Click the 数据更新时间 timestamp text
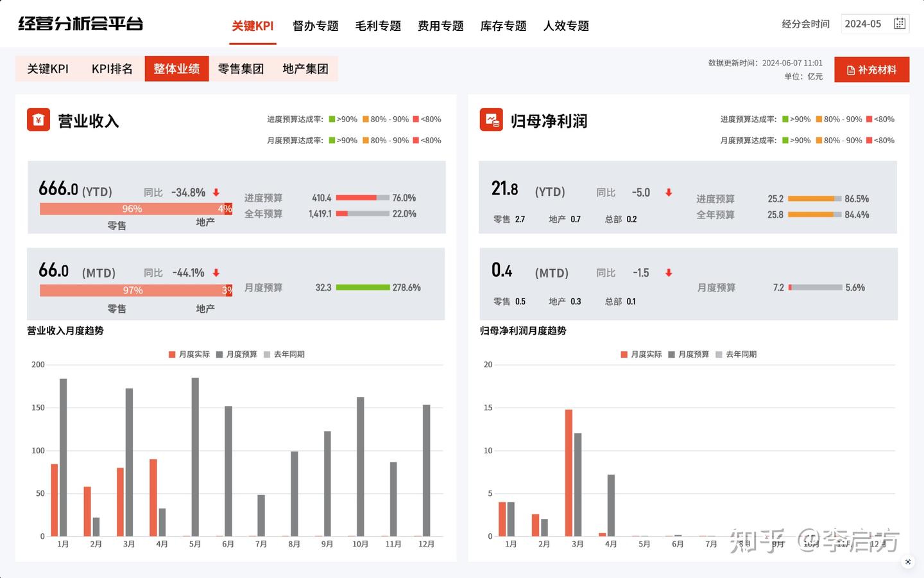This screenshot has height=578, width=924. (764, 63)
